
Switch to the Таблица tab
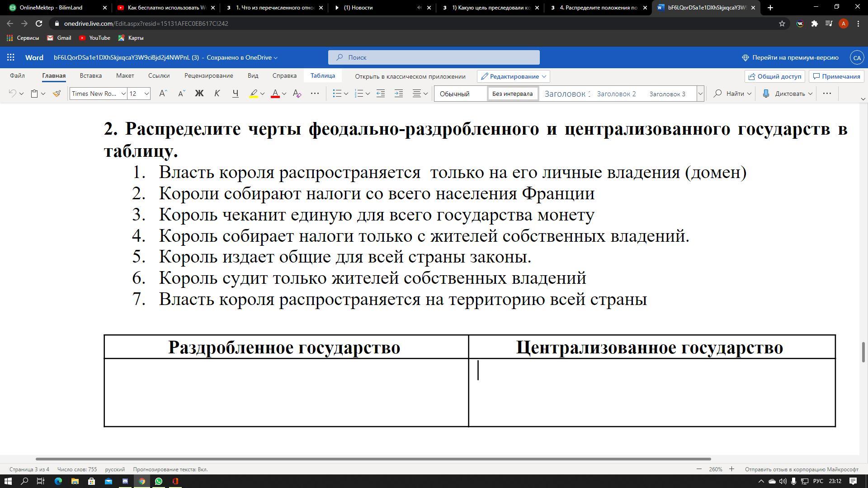pos(323,75)
